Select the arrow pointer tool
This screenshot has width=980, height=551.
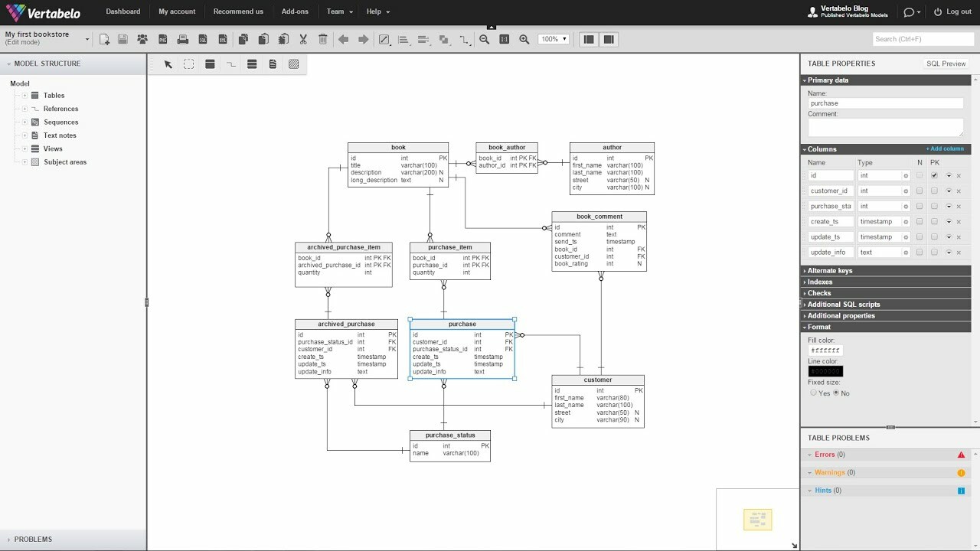point(168,64)
